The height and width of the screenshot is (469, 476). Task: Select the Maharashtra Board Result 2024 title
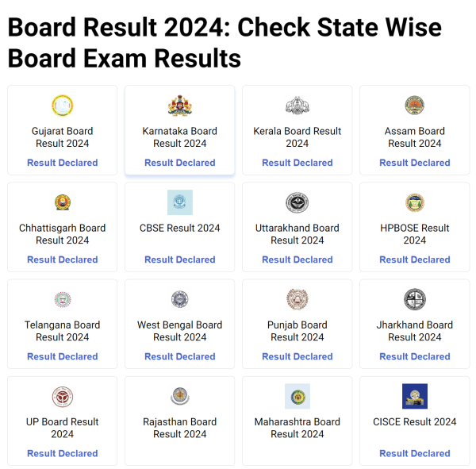[x=297, y=428]
